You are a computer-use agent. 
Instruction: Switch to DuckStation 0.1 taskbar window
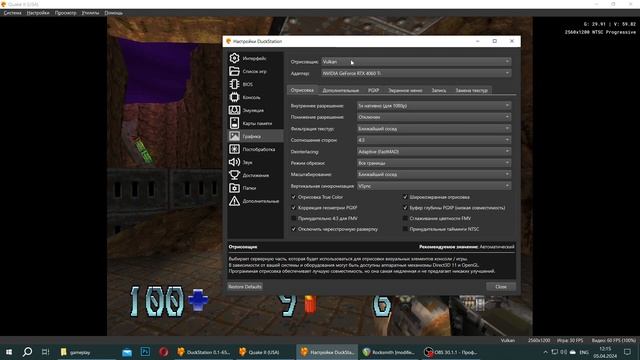coord(204,352)
